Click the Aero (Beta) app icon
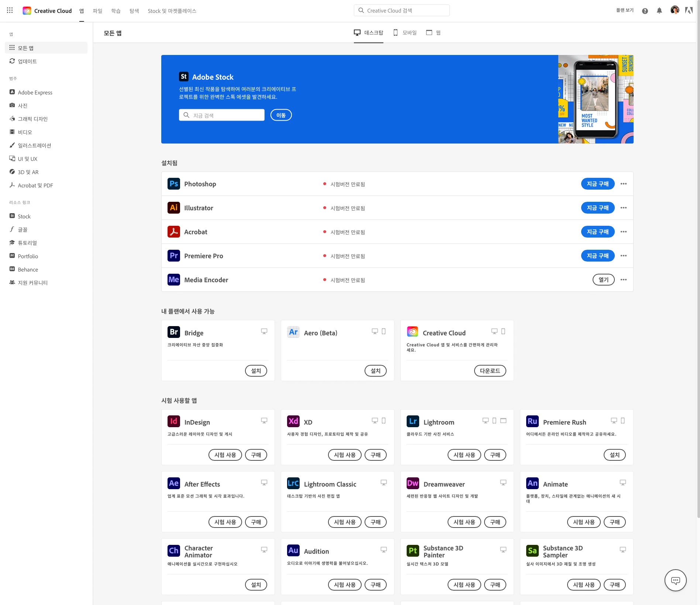700x605 pixels. [x=293, y=332]
